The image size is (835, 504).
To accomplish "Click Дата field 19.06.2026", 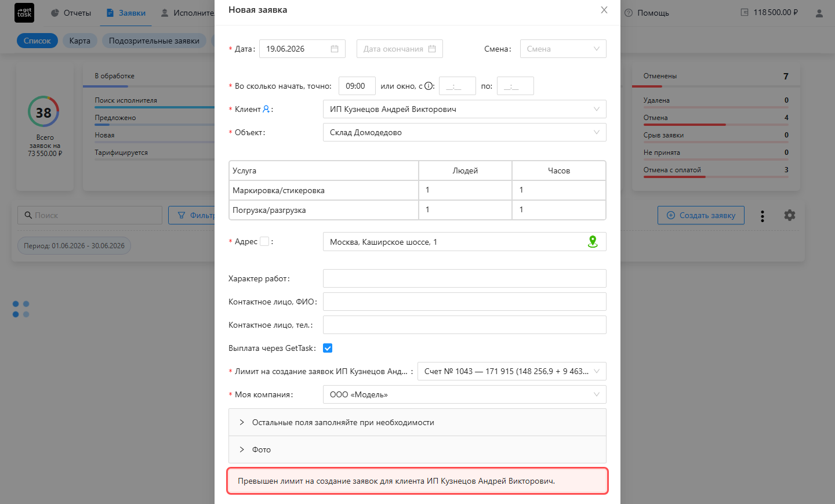I will coord(302,49).
